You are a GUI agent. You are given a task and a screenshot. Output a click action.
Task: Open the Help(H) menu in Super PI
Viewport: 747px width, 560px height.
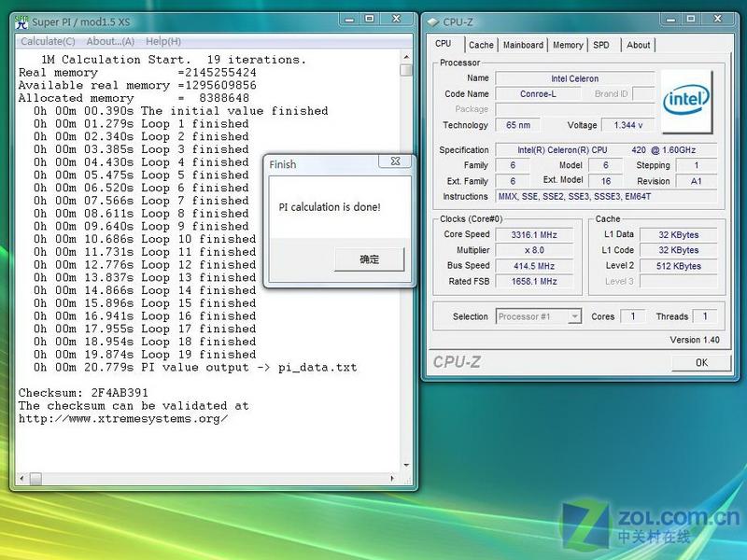(163, 41)
